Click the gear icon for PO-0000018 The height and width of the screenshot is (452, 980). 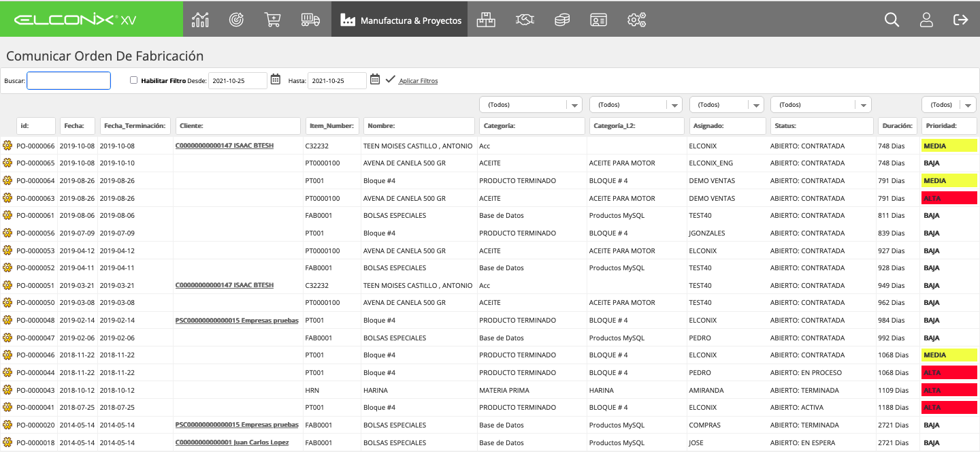(x=7, y=442)
